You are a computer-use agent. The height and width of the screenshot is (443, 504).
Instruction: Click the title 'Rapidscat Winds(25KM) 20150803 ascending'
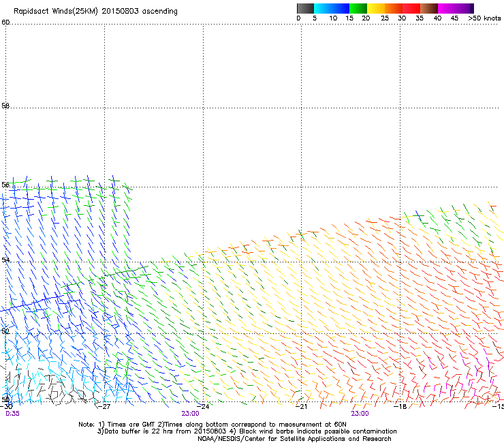click(x=95, y=12)
